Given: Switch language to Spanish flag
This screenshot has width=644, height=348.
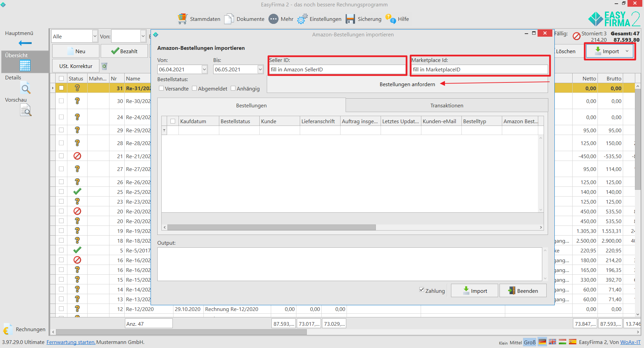Looking at the screenshot, I should [573, 342].
